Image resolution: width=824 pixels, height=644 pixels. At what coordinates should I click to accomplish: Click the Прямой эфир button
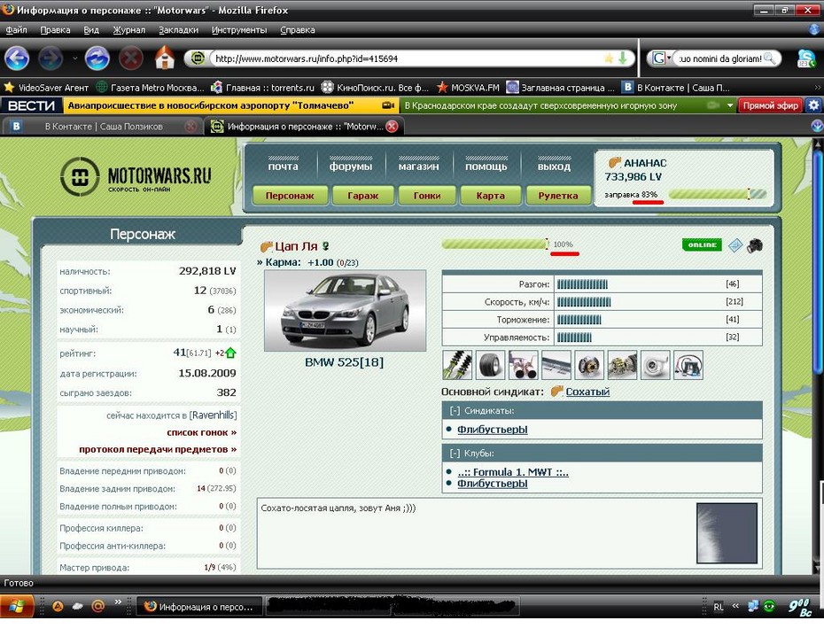pyautogui.click(x=771, y=105)
